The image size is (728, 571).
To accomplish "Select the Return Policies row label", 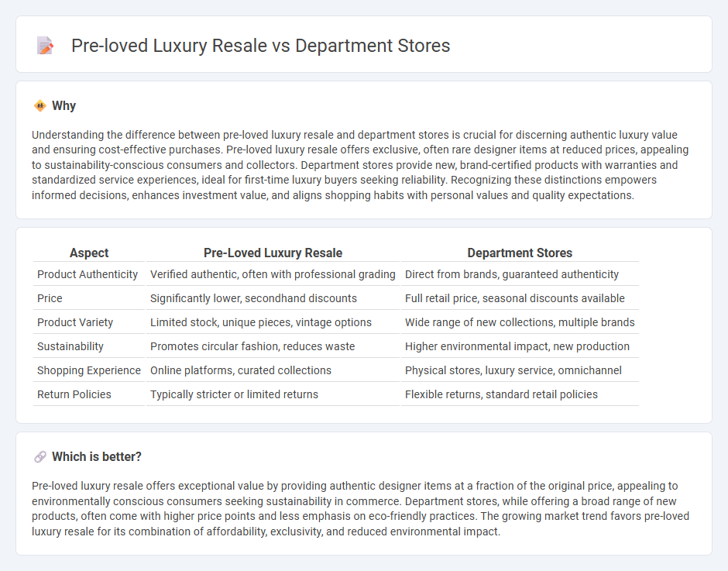I will coord(74,394).
